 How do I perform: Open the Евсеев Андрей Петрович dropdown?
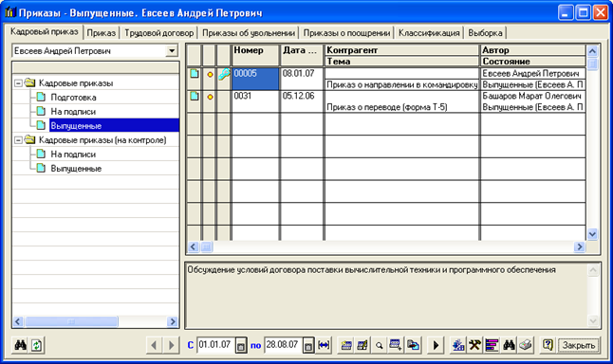point(171,51)
